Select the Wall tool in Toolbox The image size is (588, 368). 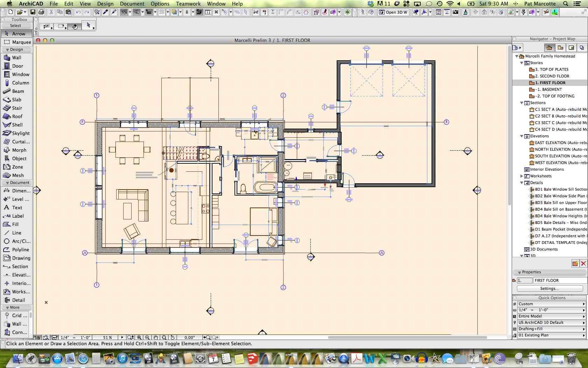[16, 57]
